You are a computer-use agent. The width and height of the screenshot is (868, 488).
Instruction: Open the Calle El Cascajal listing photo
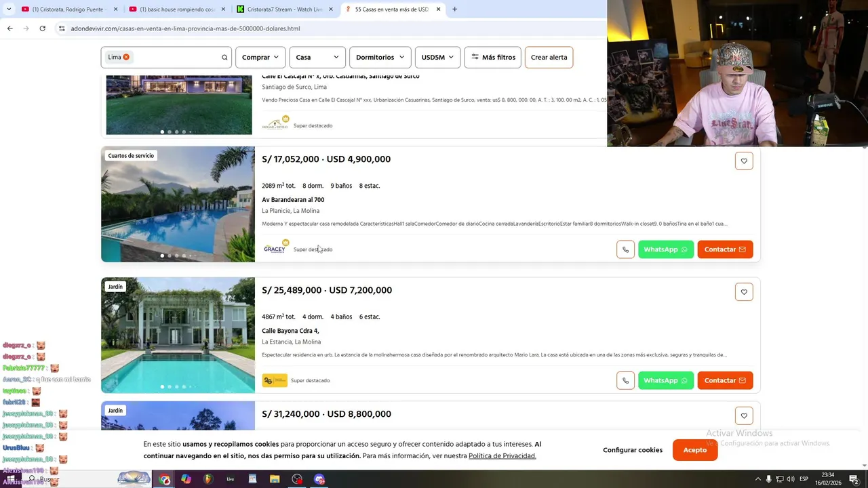pos(179,105)
